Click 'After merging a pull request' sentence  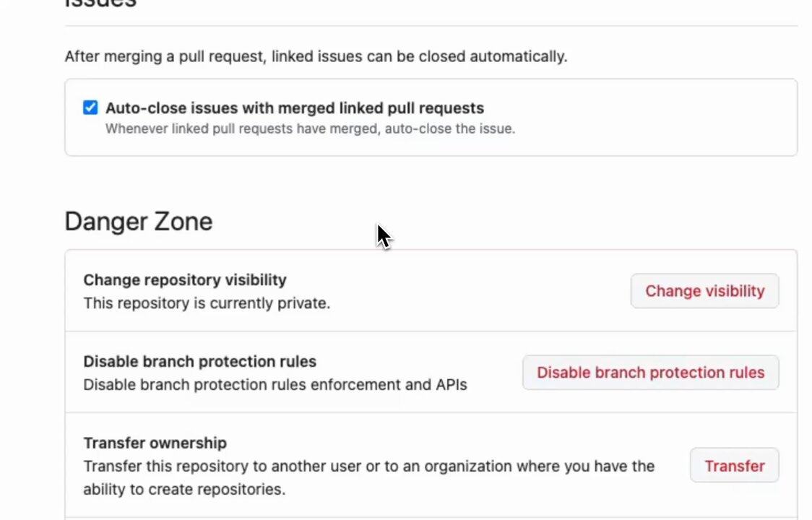pyautogui.click(x=316, y=56)
